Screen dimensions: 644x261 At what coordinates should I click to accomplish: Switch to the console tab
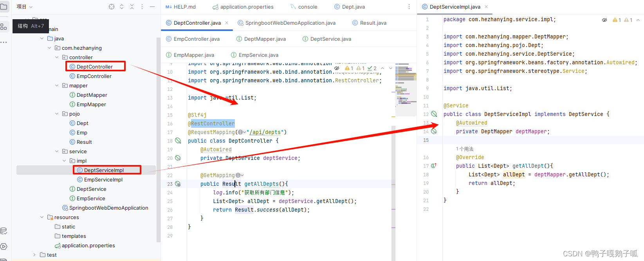tap(304, 7)
